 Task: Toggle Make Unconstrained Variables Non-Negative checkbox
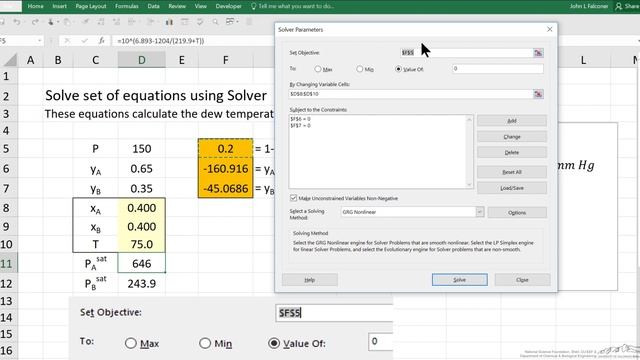pos(293,198)
